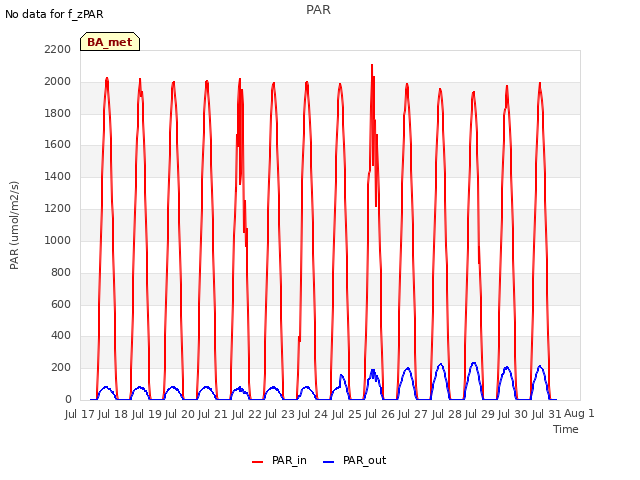Click the Jul 25 x-axis label

pyautogui.click(x=347, y=414)
